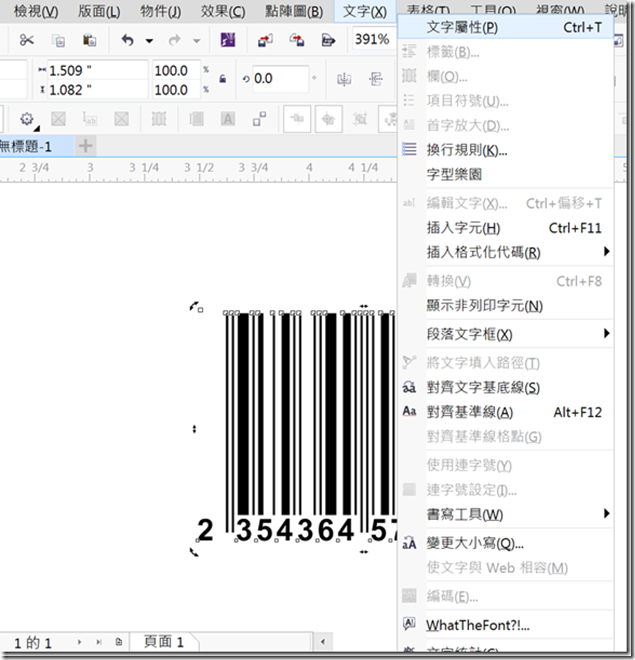Click the Undo arrow icon
The height and width of the screenshot is (660, 635).
(128, 40)
